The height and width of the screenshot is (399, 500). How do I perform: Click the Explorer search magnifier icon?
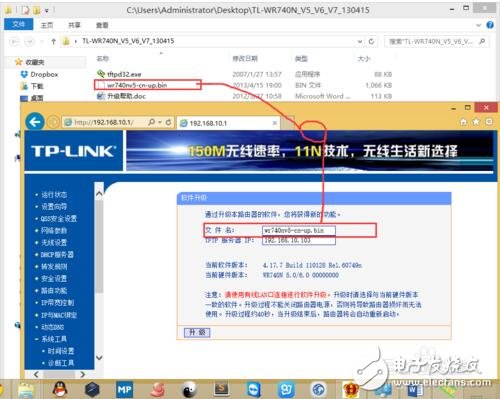(482, 41)
